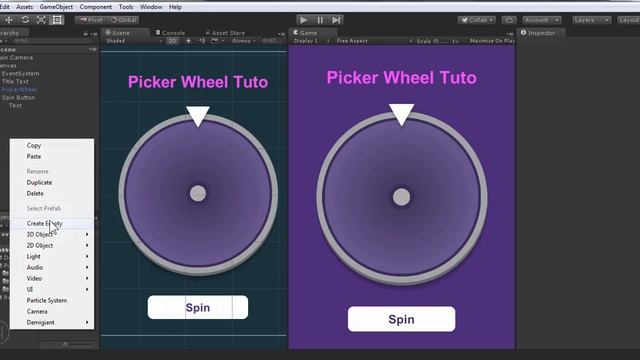
Task: Open the Account dropdown
Action: pos(542,20)
